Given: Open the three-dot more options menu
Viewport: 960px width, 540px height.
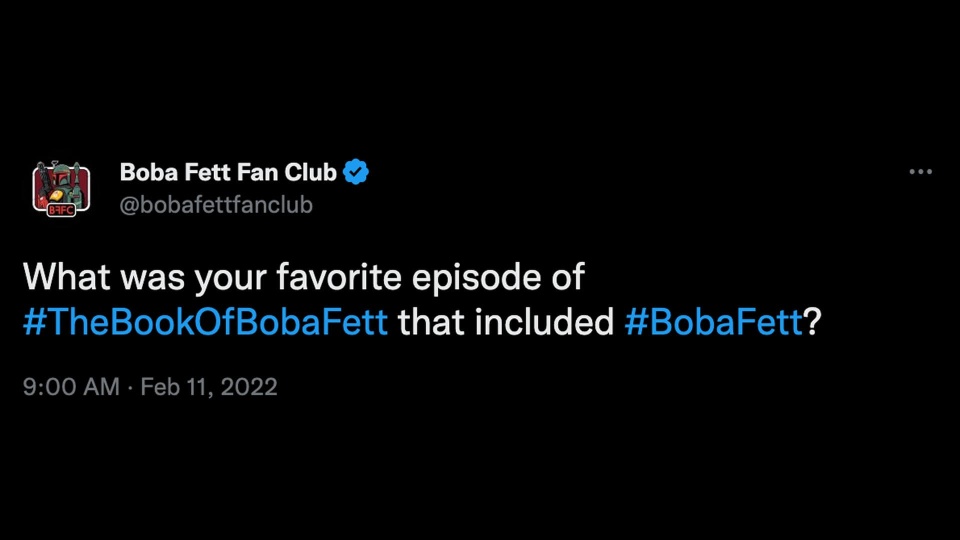Looking at the screenshot, I should coord(921,172).
